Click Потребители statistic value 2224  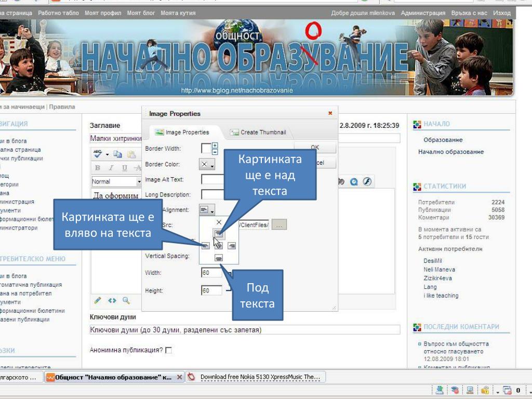coord(498,202)
